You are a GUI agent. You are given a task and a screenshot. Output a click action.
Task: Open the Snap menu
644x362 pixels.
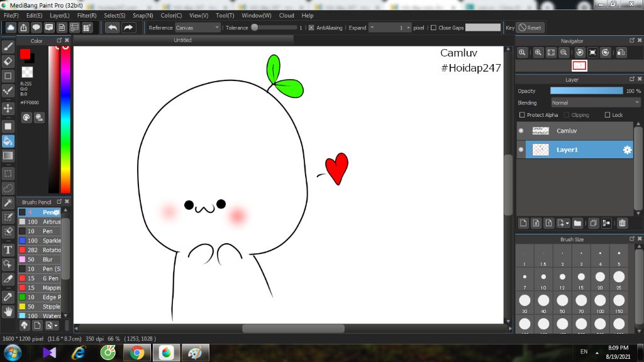[143, 15]
